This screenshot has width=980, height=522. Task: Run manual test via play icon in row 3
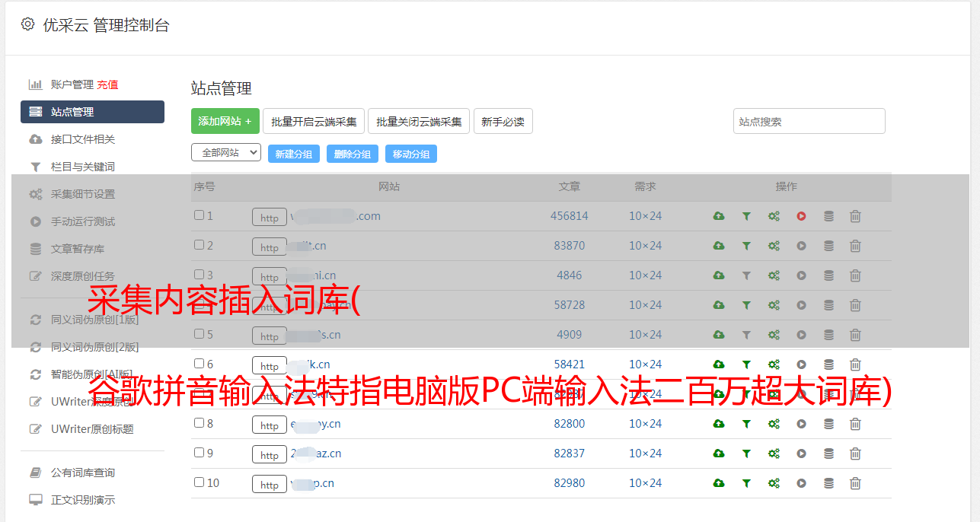coord(801,275)
